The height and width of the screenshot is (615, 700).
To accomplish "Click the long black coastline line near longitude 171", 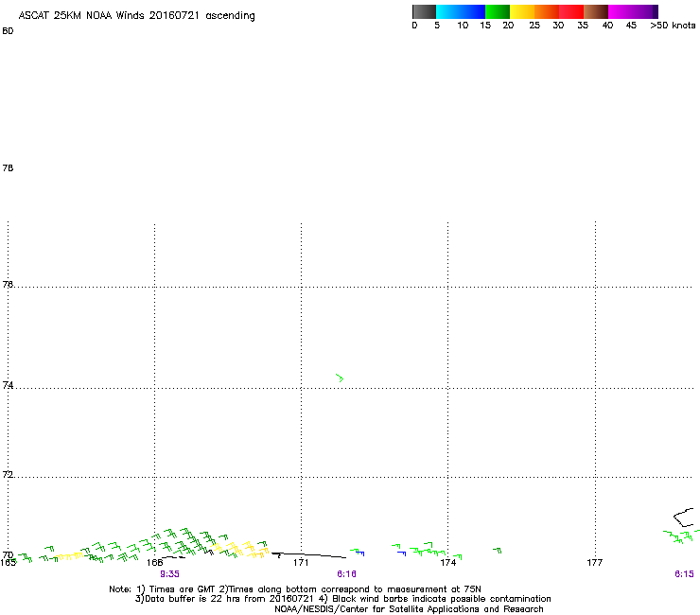I will (309, 554).
